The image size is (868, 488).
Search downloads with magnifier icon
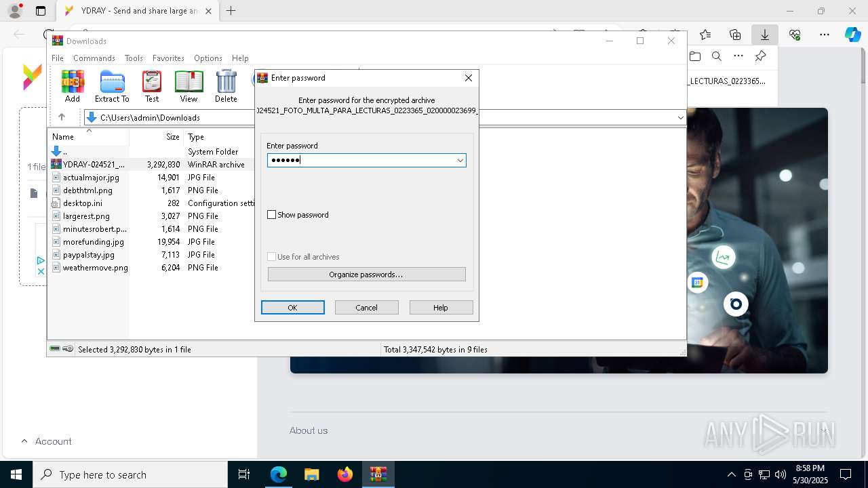tap(717, 56)
